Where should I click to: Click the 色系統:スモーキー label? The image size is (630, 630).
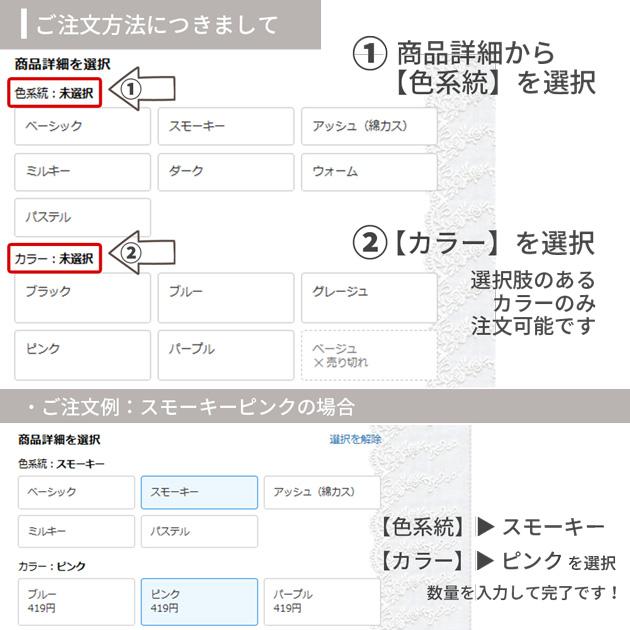[x=61, y=464]
